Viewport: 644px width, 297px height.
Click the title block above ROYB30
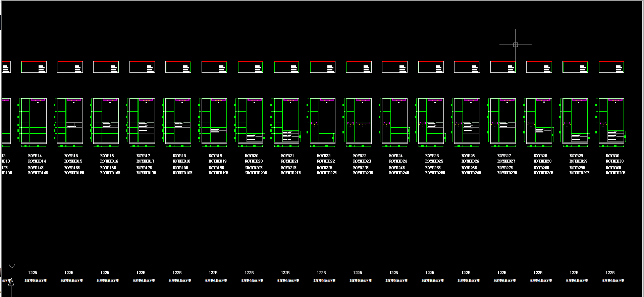point(611,67)
